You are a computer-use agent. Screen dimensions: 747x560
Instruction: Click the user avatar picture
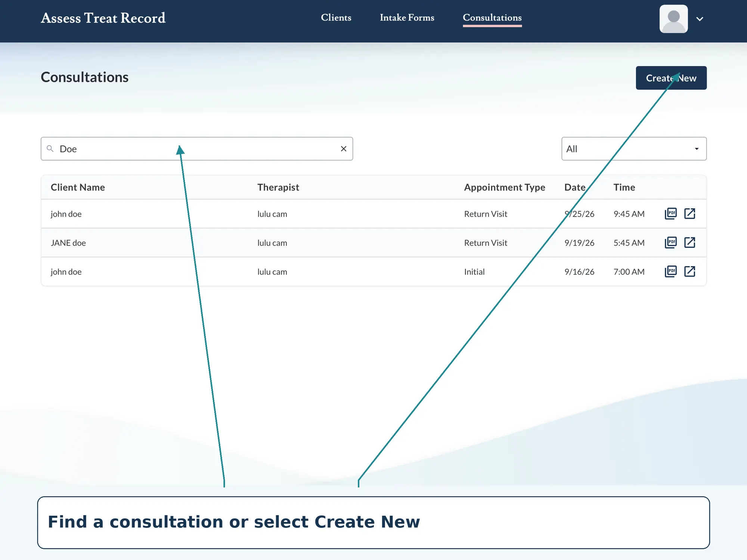[673, 19]
